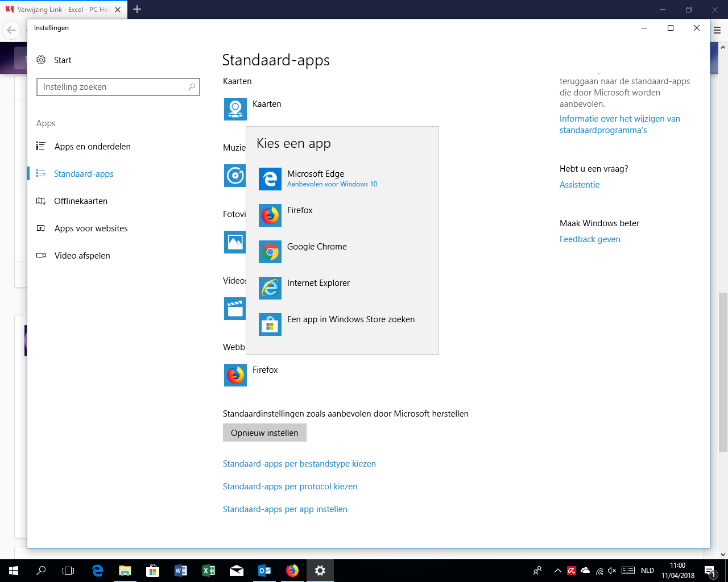The image size is (728, 582).
Task: Select Video afspelen in sidebar
Action: [82, 256]
